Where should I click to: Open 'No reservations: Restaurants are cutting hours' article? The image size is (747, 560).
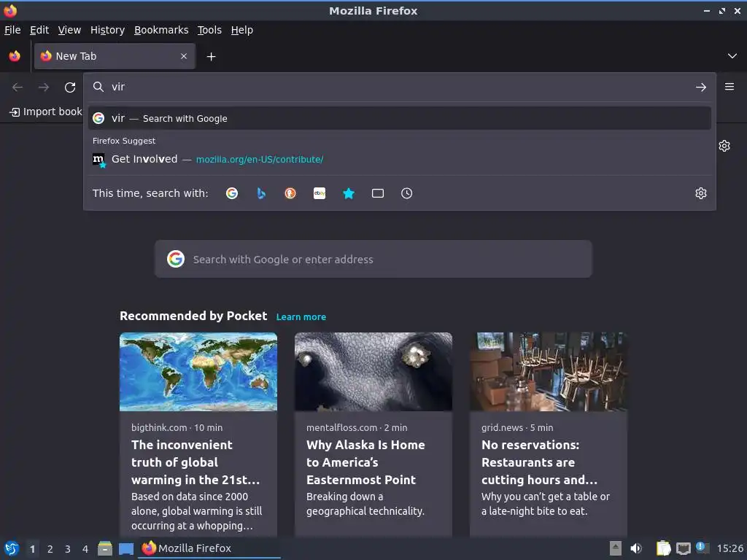pyautogui.click(x=539, y=462)
